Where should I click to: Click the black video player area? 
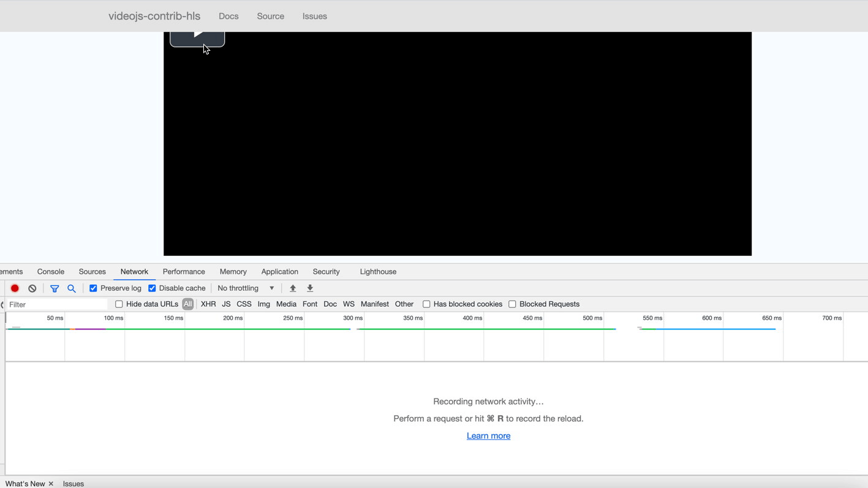[458, 144]
